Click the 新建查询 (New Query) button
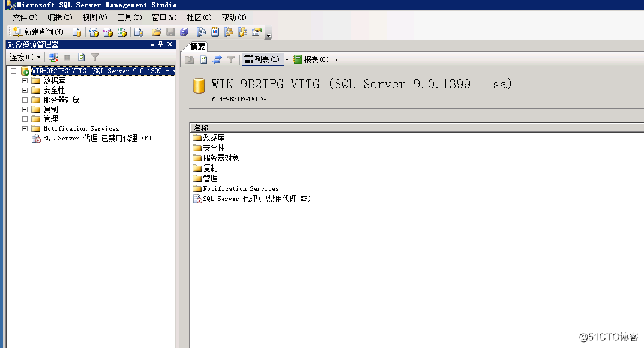 [x=38, y=32]
